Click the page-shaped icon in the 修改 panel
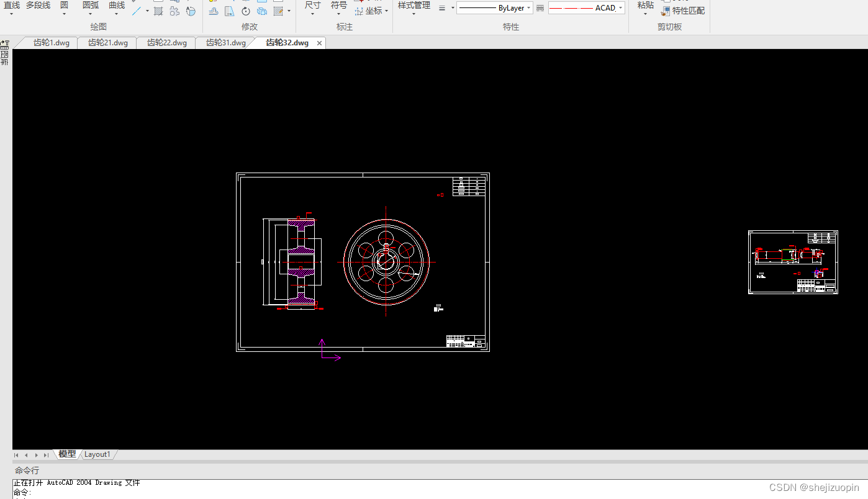 click(x=230, y=11)
